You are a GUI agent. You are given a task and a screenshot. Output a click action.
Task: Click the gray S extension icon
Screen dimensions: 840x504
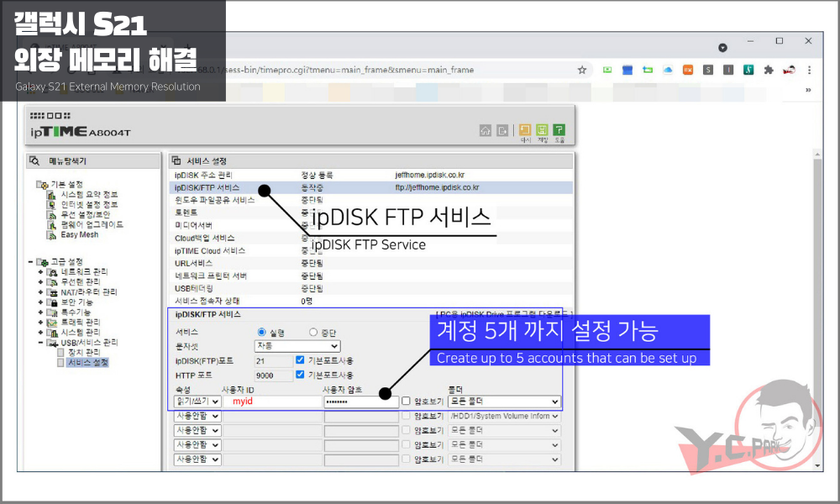click(708, 70)
